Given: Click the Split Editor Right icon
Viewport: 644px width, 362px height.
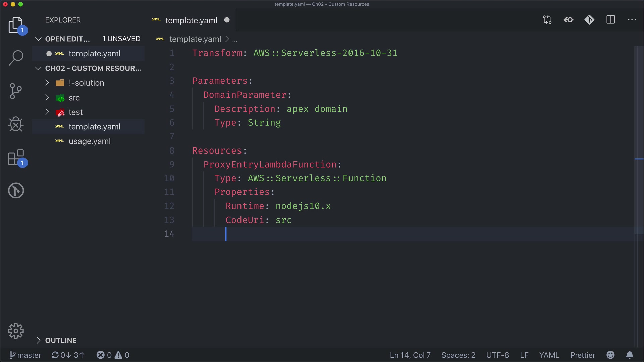Looking at the screenshot, I should click(611, 20).
